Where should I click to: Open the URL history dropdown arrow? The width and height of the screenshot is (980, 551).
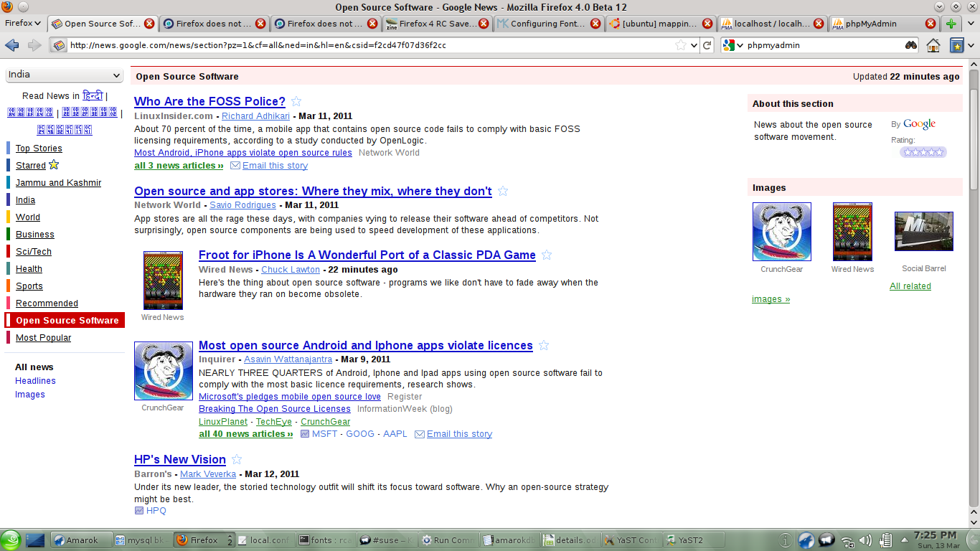[693, 45]
